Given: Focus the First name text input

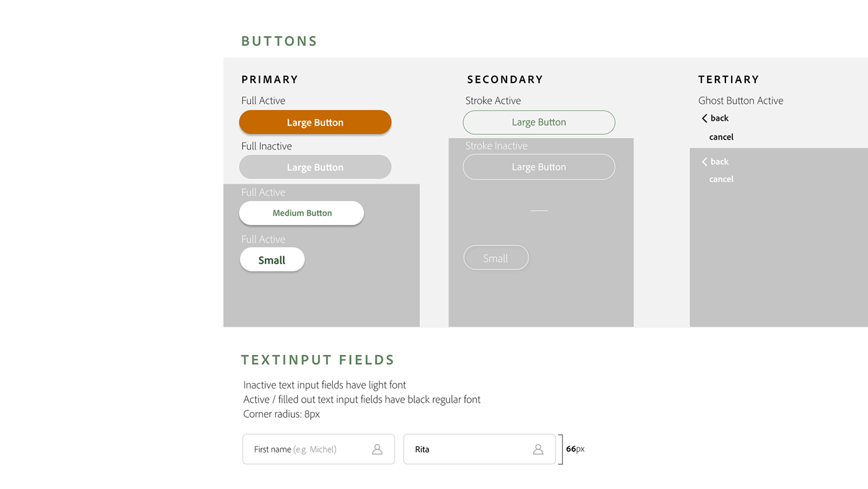Looking at the screenshot, I should point(307,449).
